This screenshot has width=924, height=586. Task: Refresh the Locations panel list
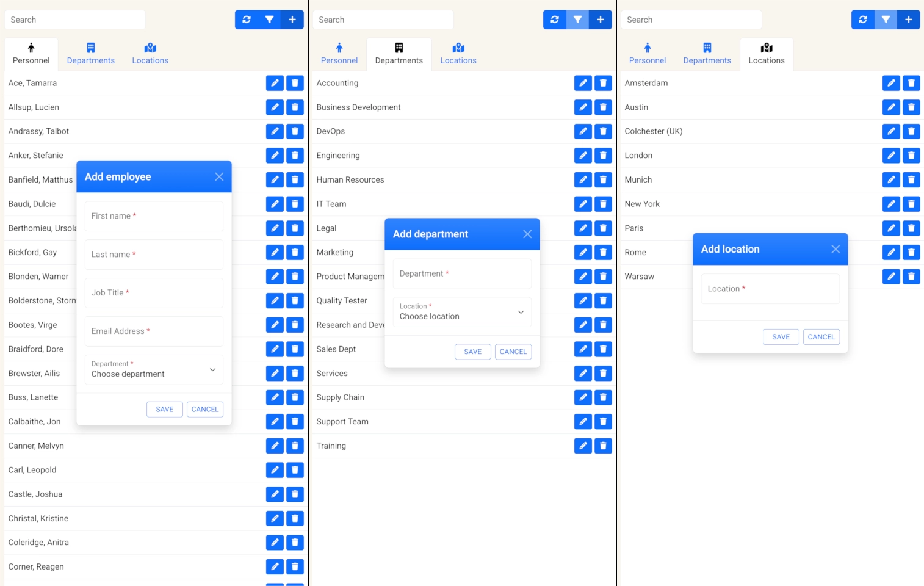(863, 20)
